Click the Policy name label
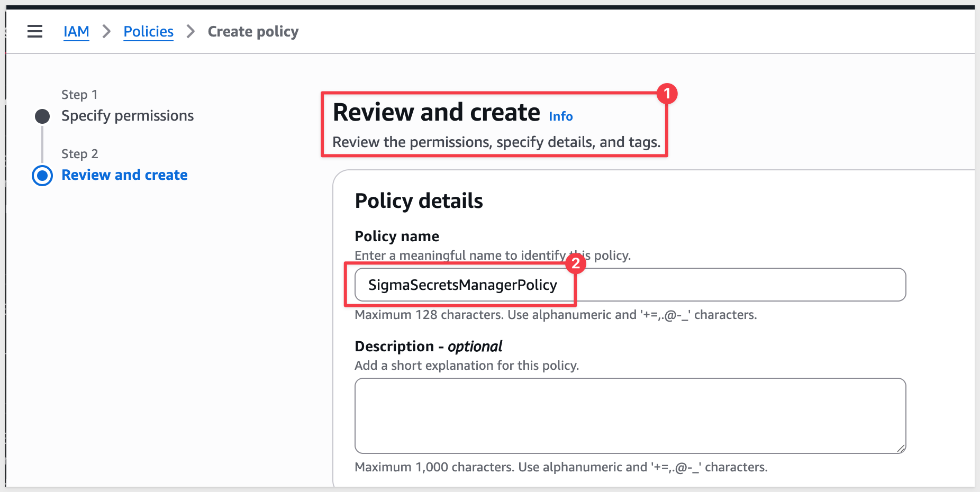The height and width of the screenshot is (492, 980). [397, 236]
